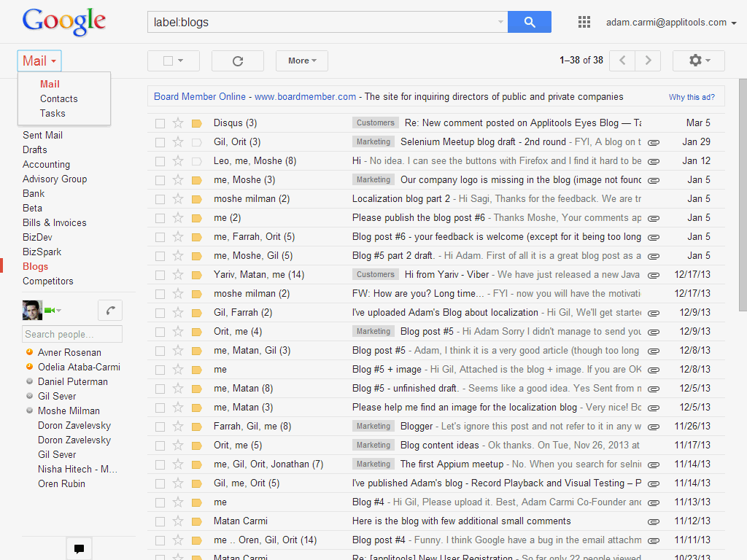Tick checkbox for me (2) blog post #6
This screenshot has width=747, height=560.
point(160,218)
